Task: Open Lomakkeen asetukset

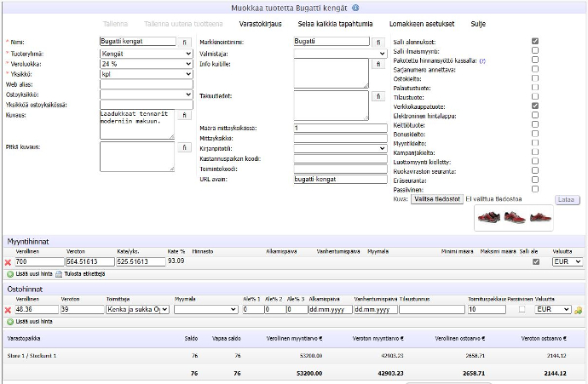Action: click(x=422, y=24)
